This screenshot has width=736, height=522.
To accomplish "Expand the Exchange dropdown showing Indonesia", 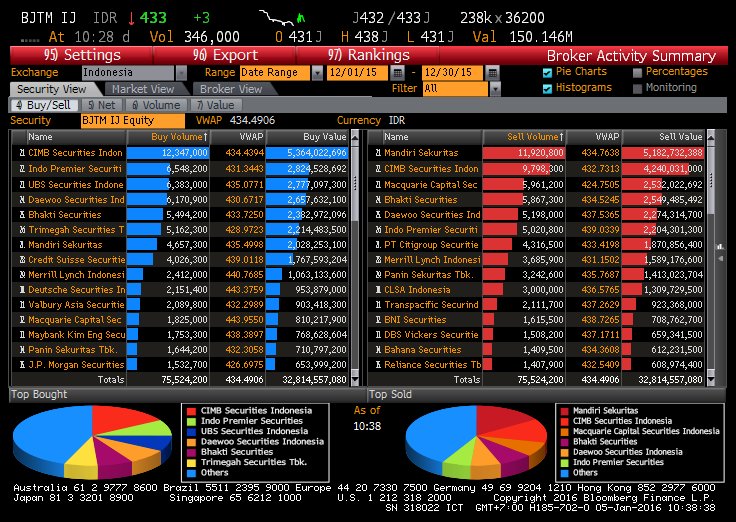I will pyautogui.click(x=182, y=73).
